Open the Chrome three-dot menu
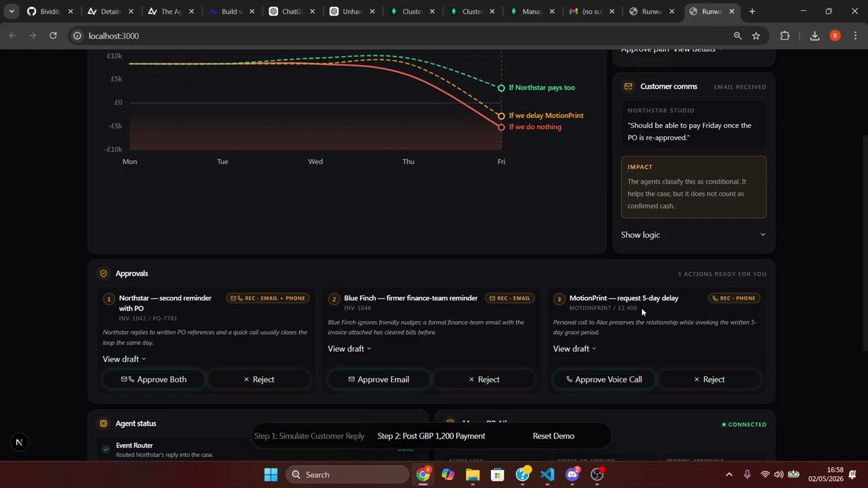 click(855, 36)
